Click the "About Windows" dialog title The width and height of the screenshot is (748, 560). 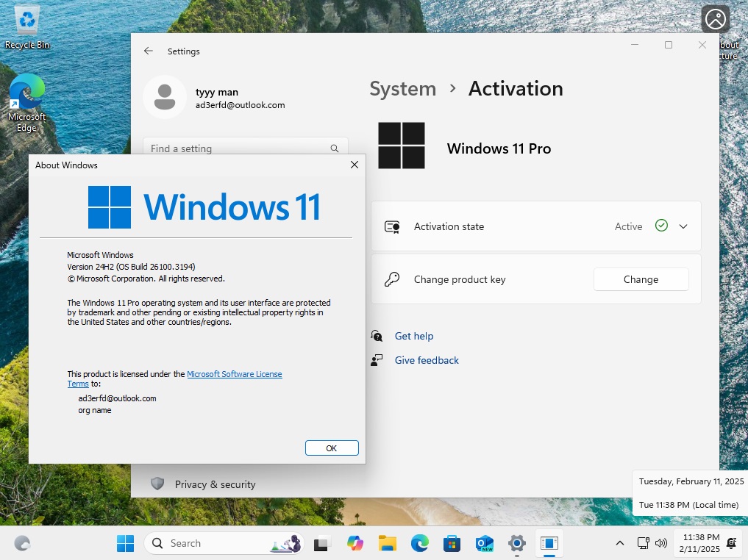[x=66, y=165]
